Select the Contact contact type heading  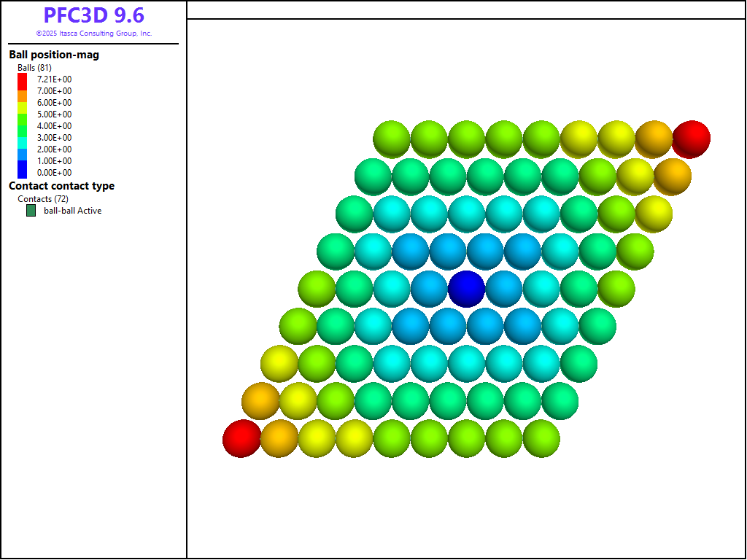61,186
